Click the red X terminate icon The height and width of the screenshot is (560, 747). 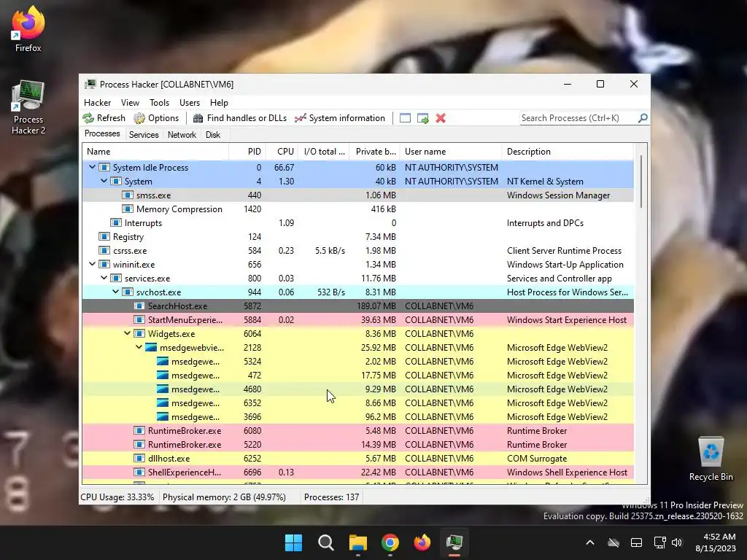[441, 118]
